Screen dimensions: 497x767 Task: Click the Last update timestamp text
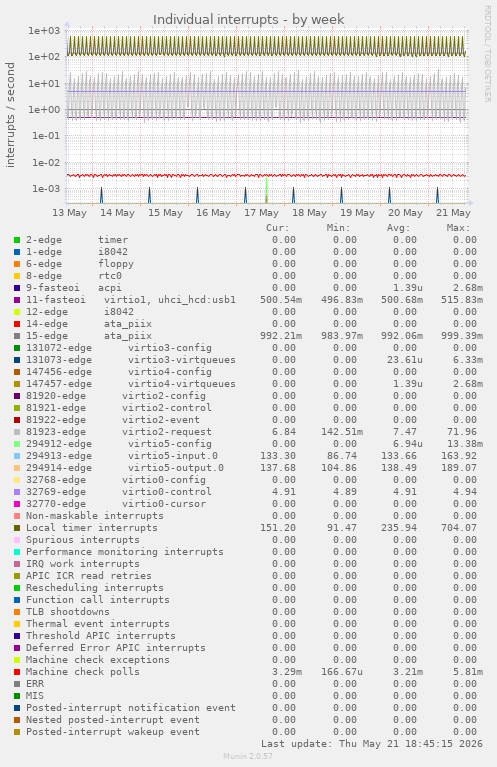(372, 744)
